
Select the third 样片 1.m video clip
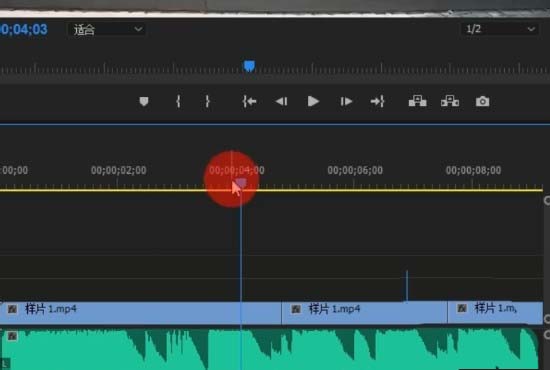point(495,312)
